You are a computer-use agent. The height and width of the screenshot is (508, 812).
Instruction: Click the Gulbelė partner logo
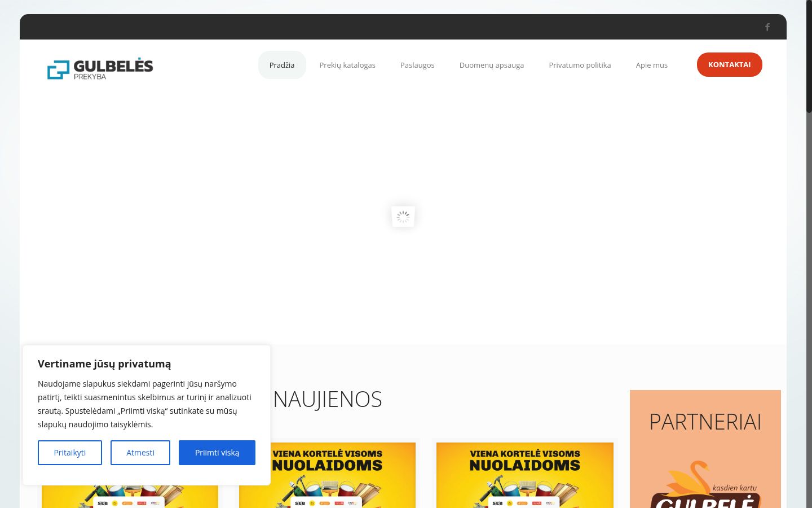pos(705,484)
